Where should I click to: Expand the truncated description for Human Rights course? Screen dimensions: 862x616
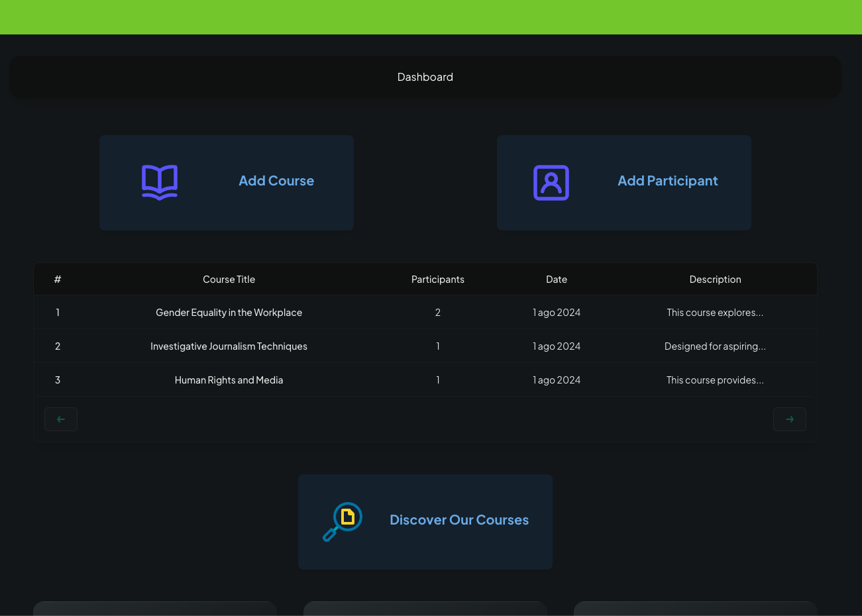715,380
